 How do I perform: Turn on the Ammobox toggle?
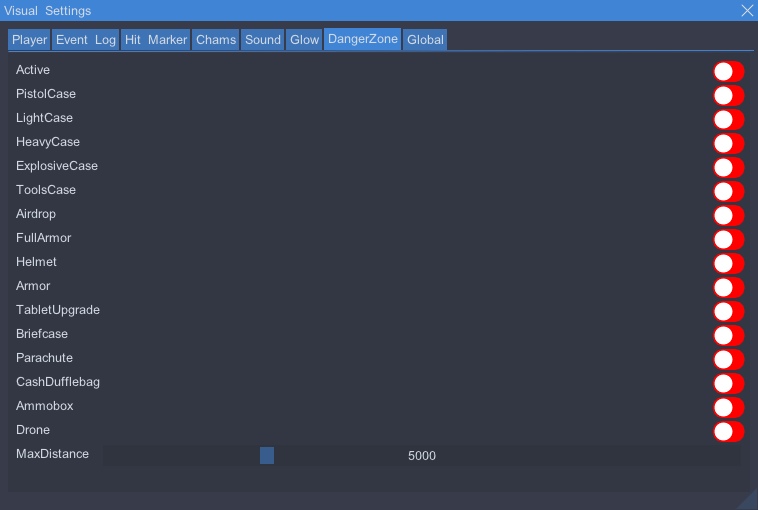click(x=729, y=408)
